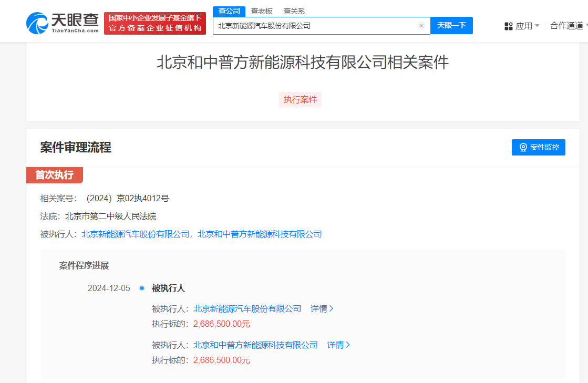Open the 应用 grid icon
588x383 pixels.
pos(509,26)
